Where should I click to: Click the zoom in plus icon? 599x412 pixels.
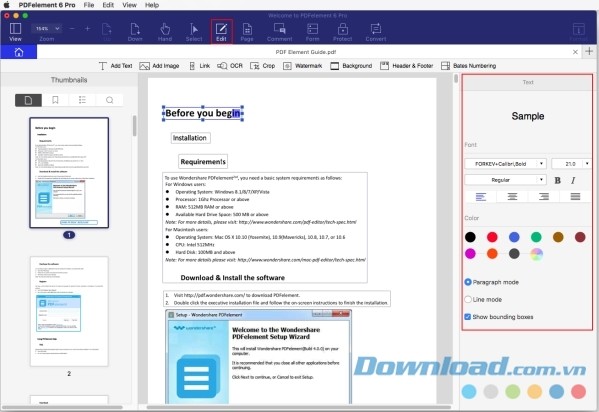[87, 29]
